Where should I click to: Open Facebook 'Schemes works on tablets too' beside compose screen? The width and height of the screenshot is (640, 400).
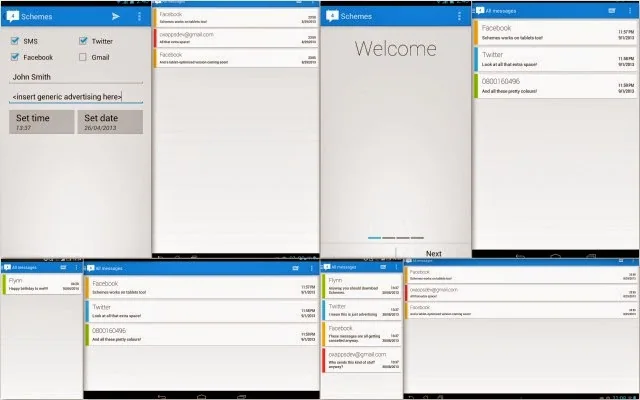click(x=236, y=18)
